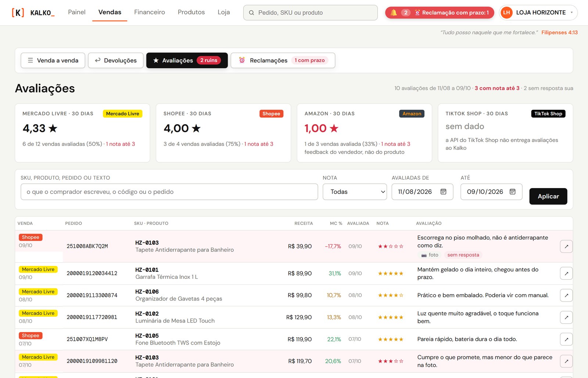Open the Produtos menu

click(191, 12)
